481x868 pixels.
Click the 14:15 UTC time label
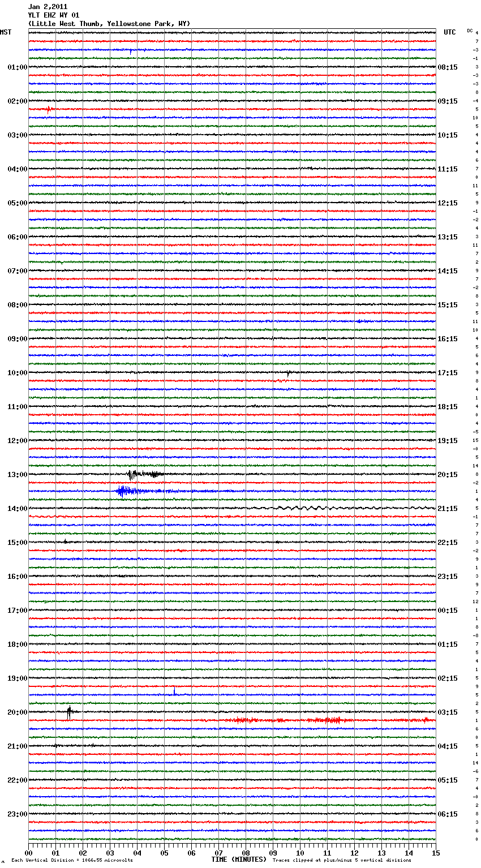[x=448, y=271]
